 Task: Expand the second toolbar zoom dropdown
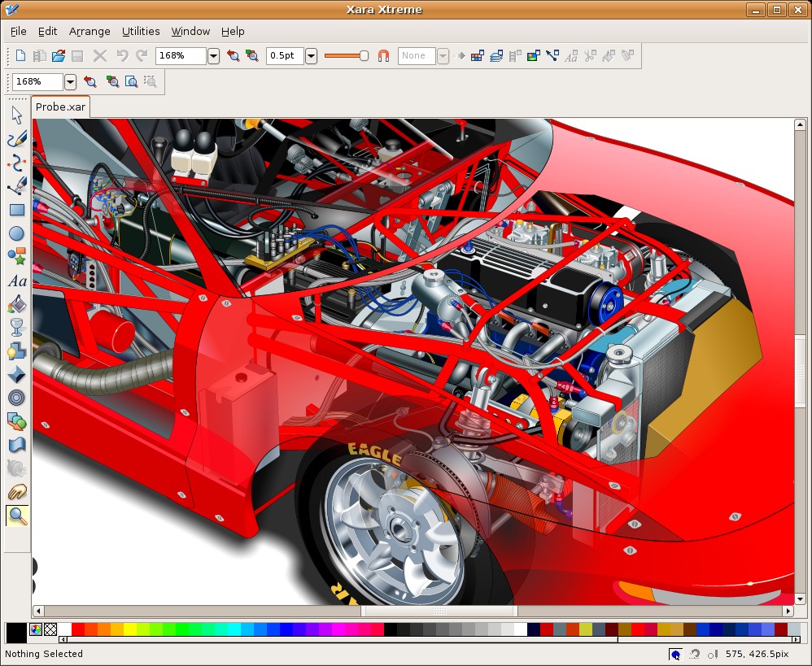tap(71, 81)
